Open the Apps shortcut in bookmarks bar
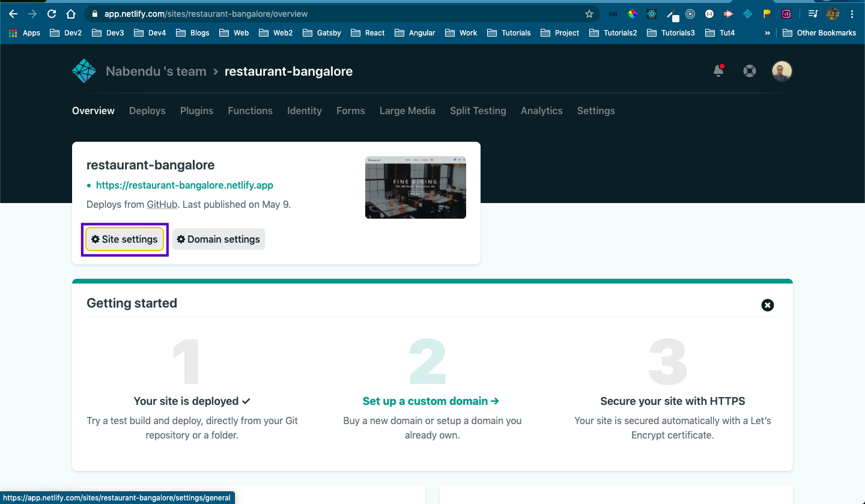The image size is (865, 504). click(x=25, y=33)
